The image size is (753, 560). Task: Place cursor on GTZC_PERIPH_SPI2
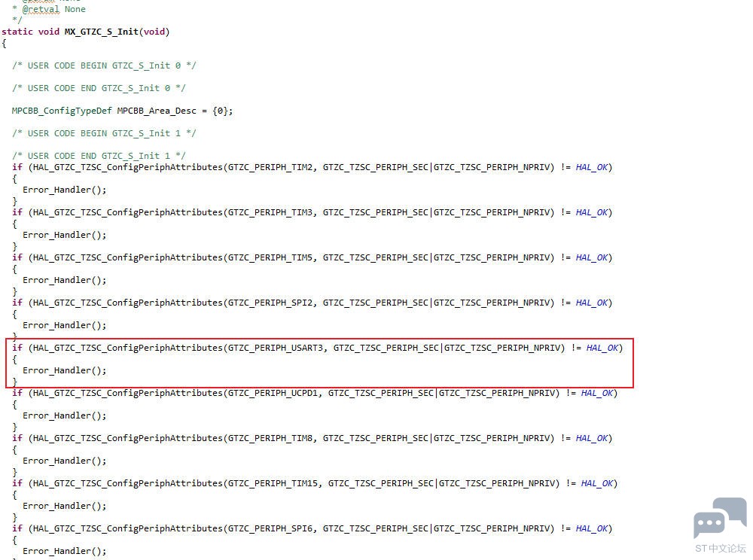(x=270, y=303)
